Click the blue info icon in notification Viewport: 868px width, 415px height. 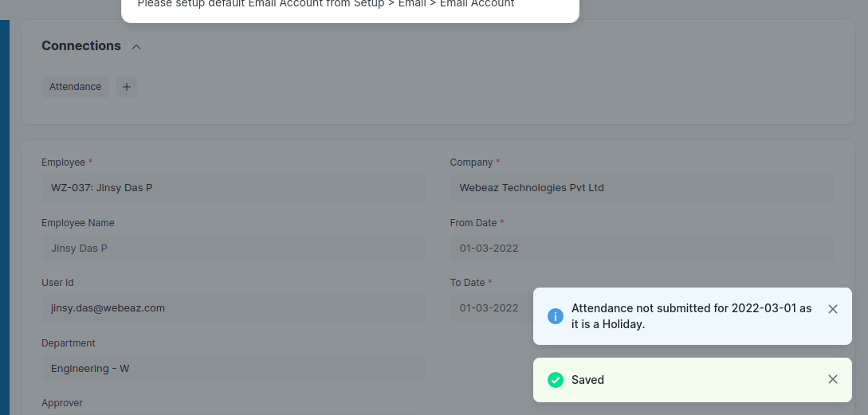pyautogui.click(x=556, y=316)
